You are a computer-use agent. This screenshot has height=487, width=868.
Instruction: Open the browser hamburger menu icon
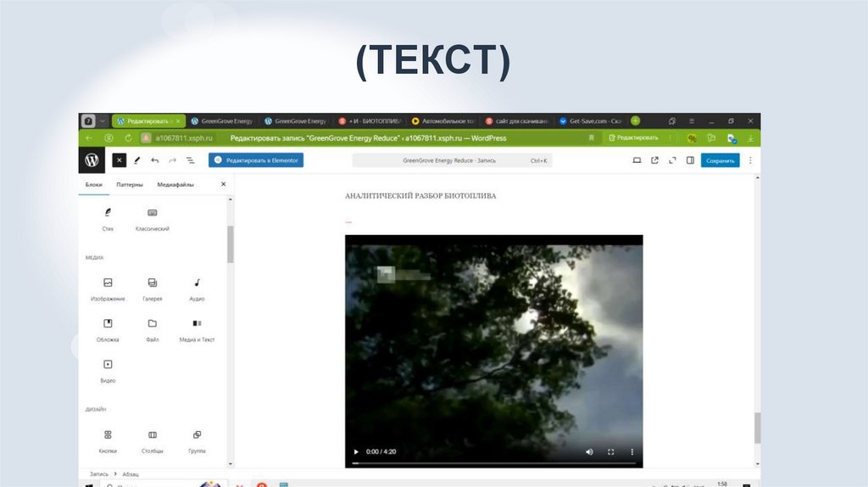[x=692, y=120]
